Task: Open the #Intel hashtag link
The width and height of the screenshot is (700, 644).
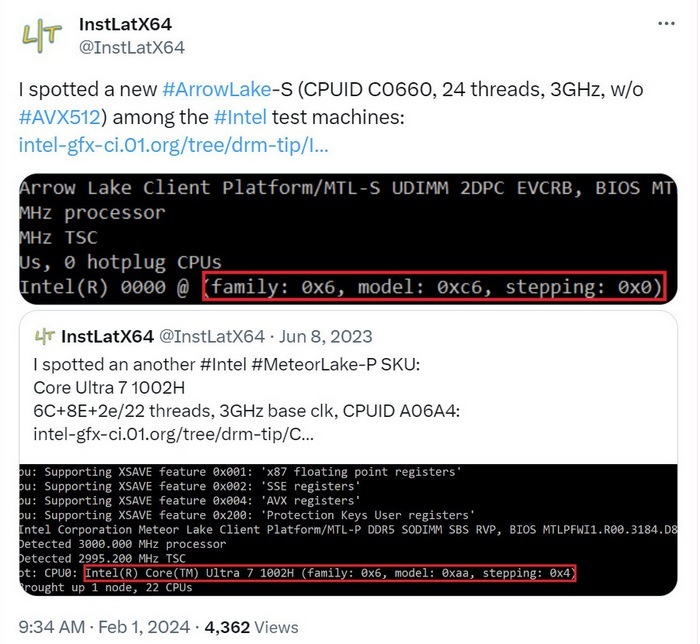Action: (x=240, y=117)
